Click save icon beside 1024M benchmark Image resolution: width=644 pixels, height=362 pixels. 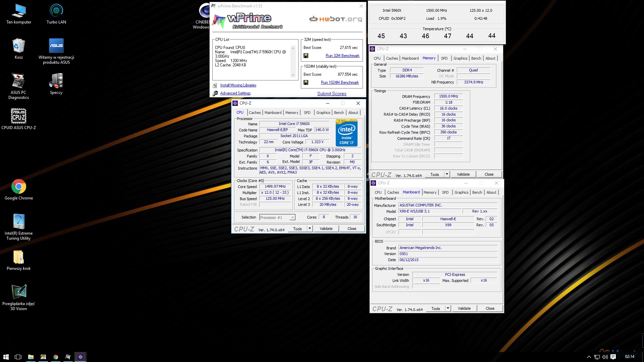(x=306, y=82)
